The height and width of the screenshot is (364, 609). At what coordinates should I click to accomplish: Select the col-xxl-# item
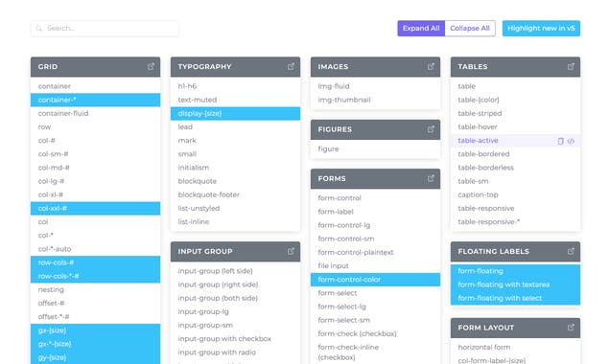coord(96,209)
